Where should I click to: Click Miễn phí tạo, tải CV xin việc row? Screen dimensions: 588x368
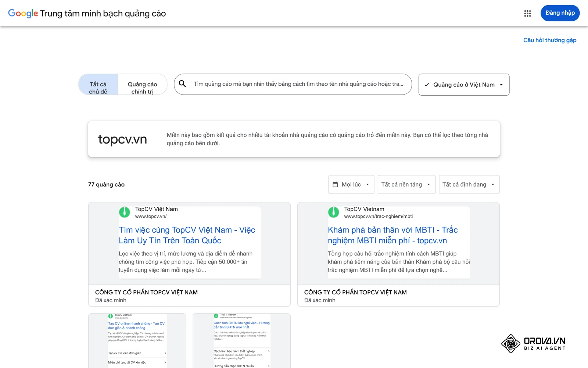coord(137,362)
